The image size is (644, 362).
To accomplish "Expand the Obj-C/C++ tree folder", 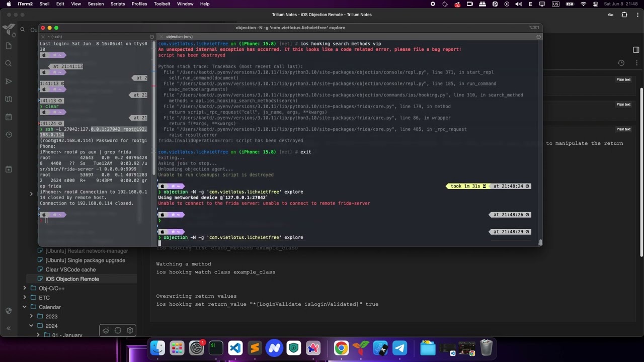I will (x=25, y=288).
